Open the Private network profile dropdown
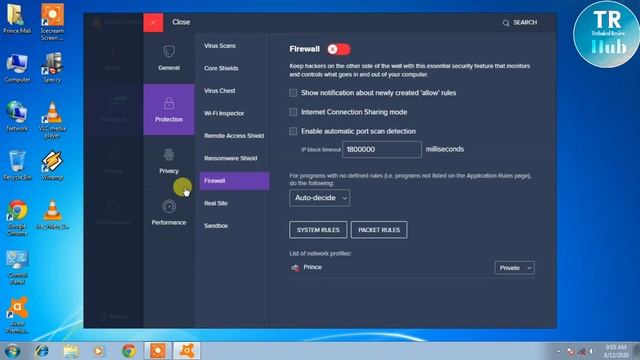This screenshot has height=360, width=640. (514, 268)
